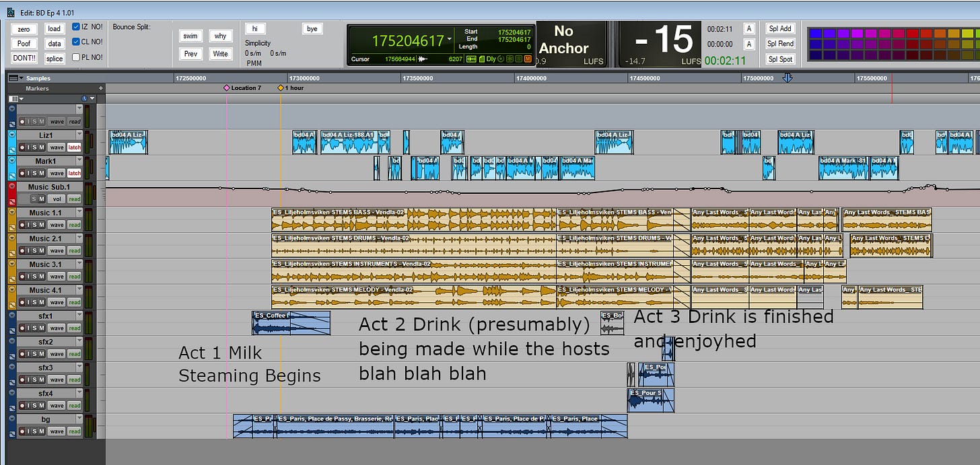Open Music Sub.1 track view selector showing vol
The height and width of the screenshot is (465, 980).
click(x=57, y=199)
